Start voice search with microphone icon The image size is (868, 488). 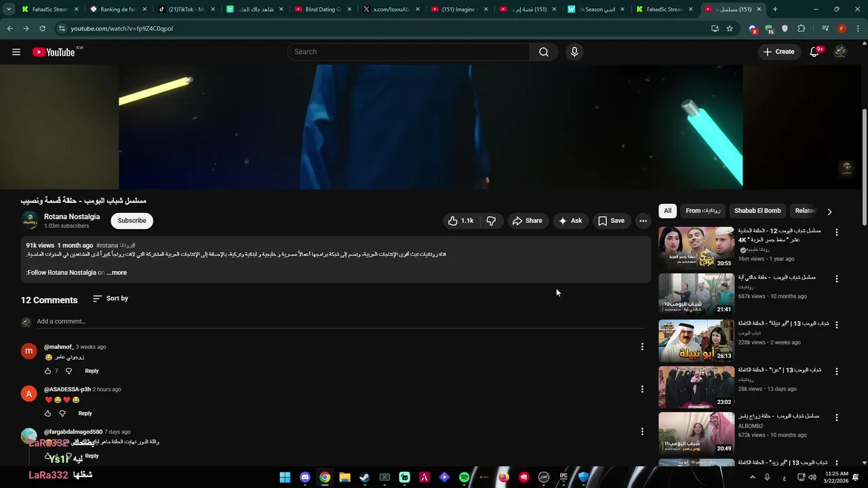click(574, 52)
